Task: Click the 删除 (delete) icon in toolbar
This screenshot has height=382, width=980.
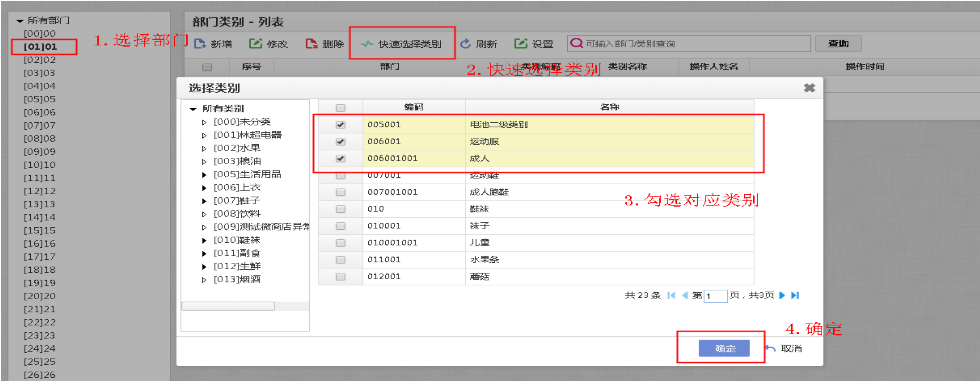Action: point(311,44)
